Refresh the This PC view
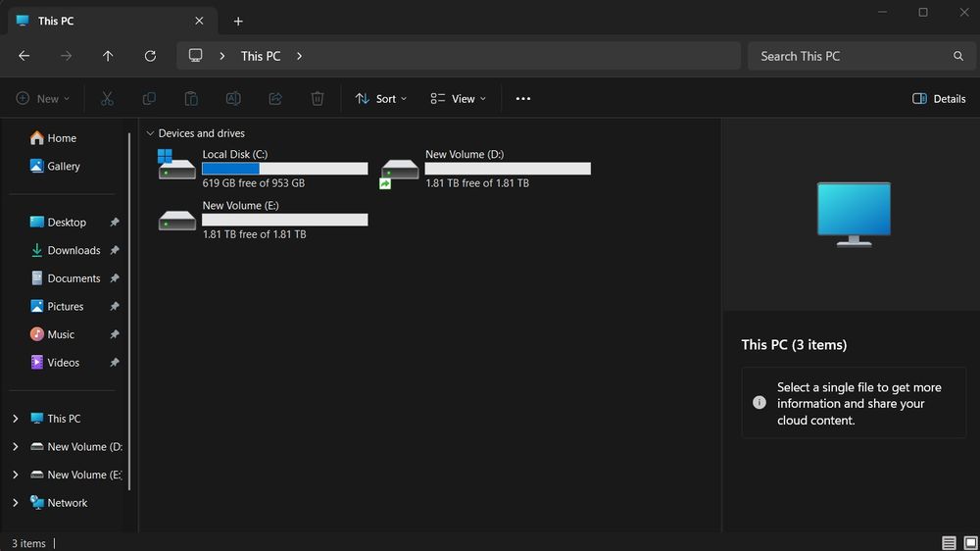The image size is (980, 551). 150,56
